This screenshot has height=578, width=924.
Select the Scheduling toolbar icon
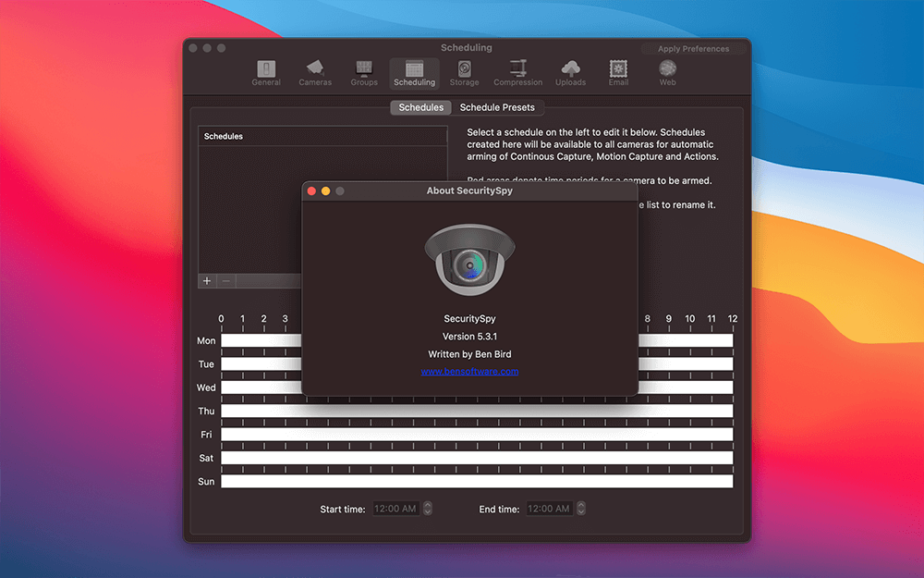(414, 74)
